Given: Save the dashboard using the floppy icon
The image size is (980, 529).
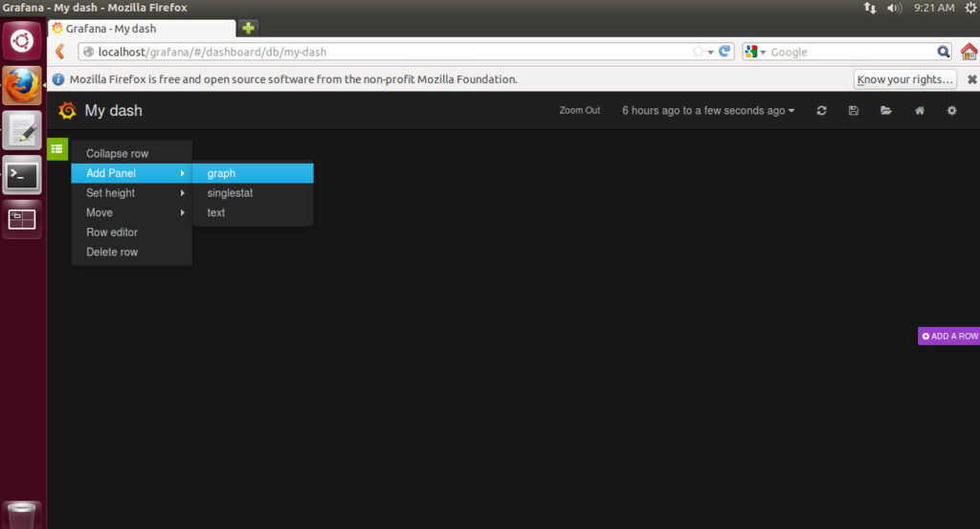Looking at the screenshot, I should pyautogui.click(x=853, y=111).
